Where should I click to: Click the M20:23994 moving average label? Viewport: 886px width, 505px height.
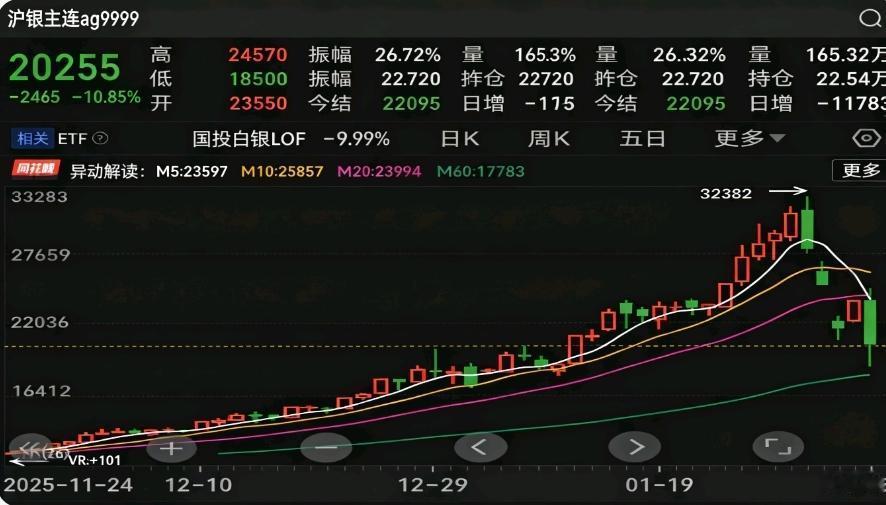click(379, 171)
